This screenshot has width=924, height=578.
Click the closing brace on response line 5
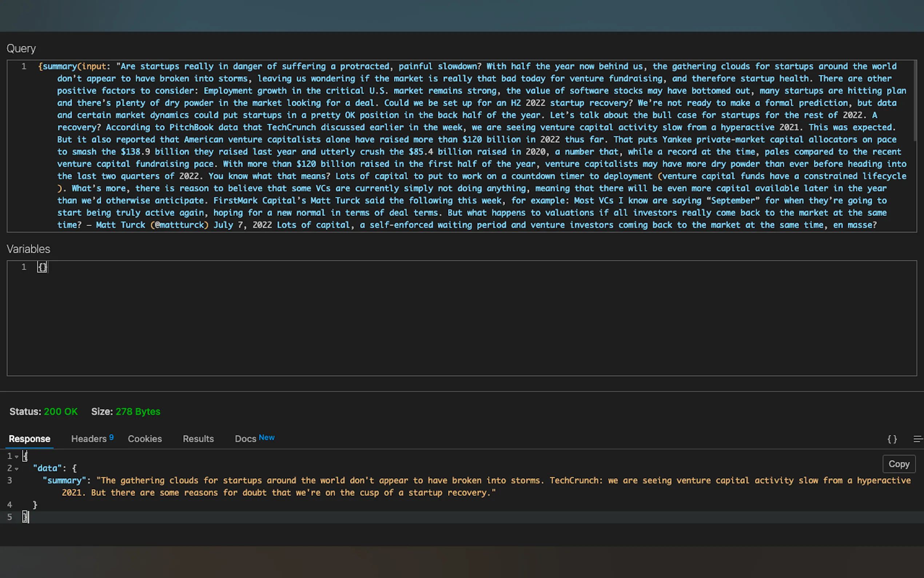tap(25, 517)
